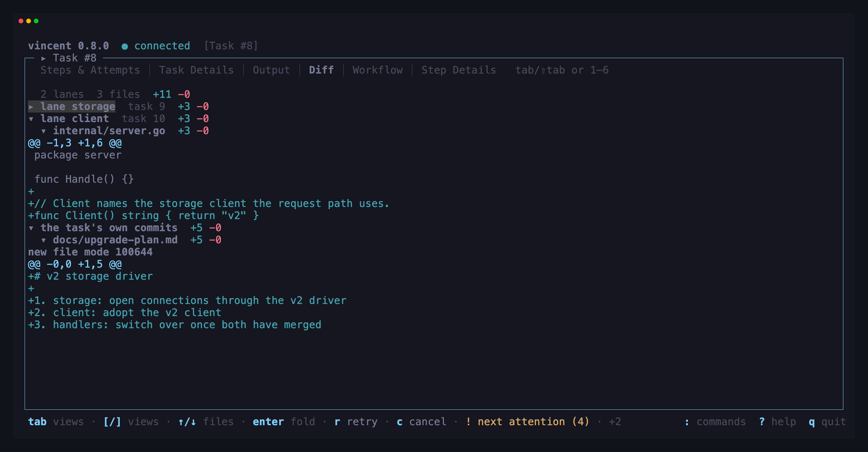Click the c cancel shortcut
The height and width of the screenshot is (452, 868).
(x=421, y=422)
